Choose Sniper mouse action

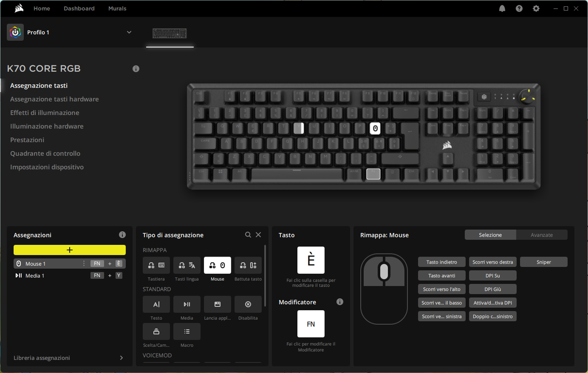point(543,262)
